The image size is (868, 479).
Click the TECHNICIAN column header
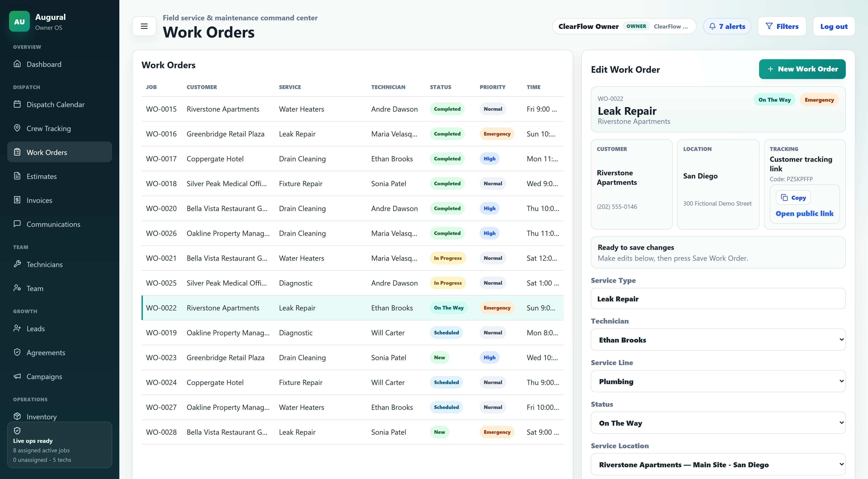388,87
